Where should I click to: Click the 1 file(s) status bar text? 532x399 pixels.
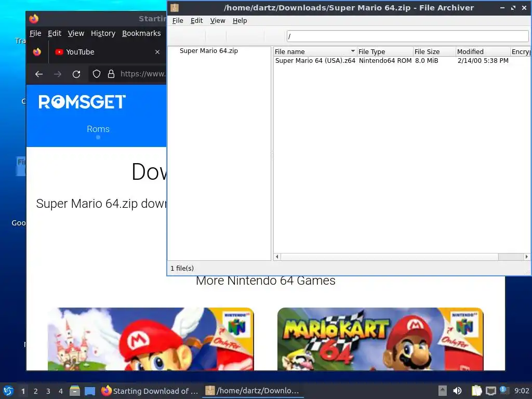pos(182,269)
